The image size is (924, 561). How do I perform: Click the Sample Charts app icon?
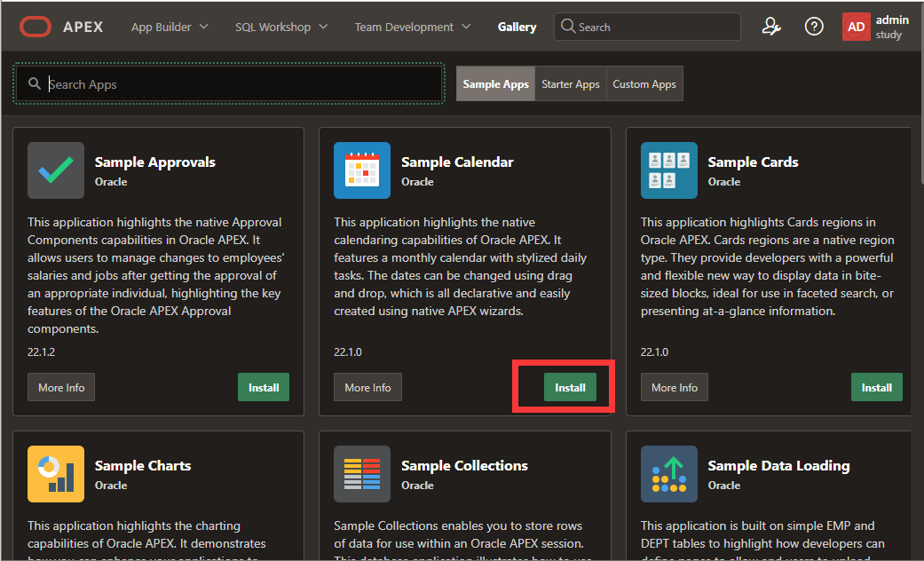[56, 474]
